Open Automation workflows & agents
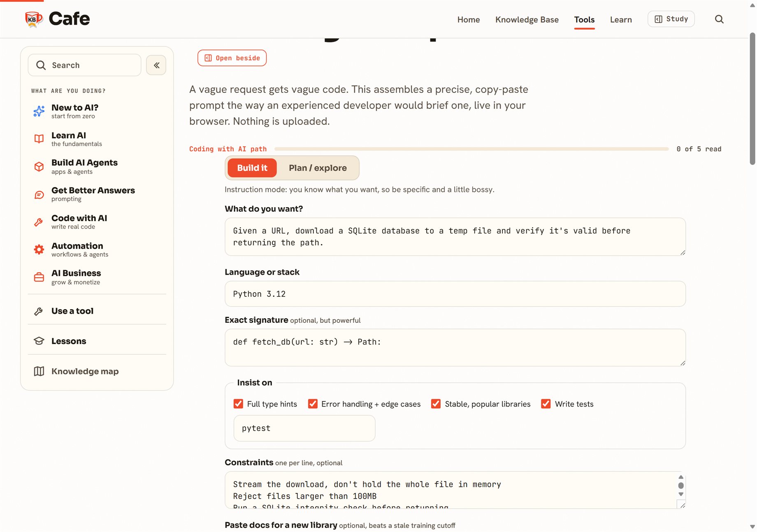The width and height of the screenshot is (757, 532). point(97,250)
